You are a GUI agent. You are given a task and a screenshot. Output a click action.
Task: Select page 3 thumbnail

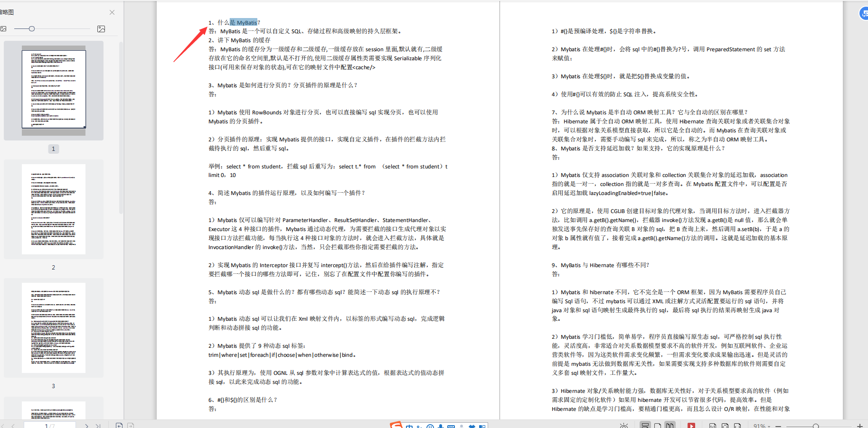pos(54,327)
